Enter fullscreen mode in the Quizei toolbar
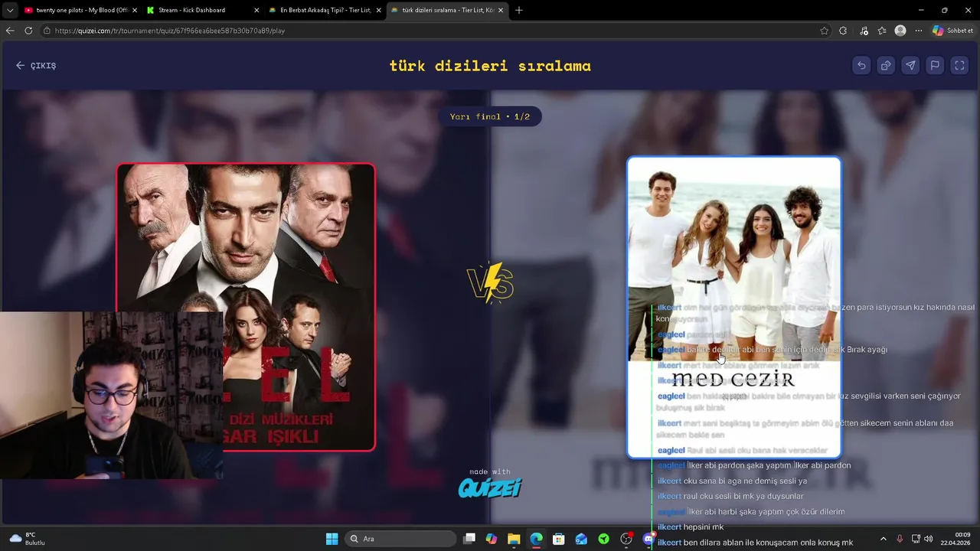 coord(959,66)
